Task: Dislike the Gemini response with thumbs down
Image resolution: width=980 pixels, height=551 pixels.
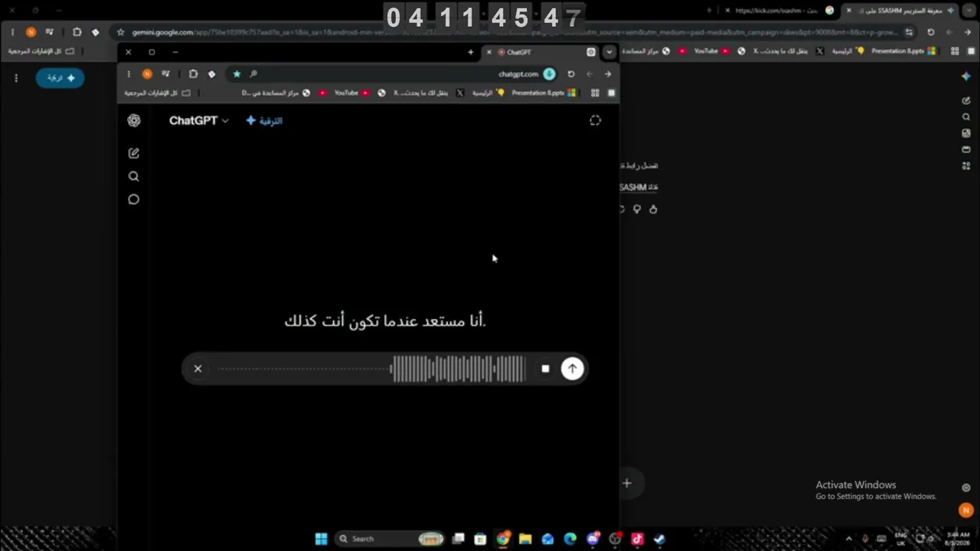Action: [x=637, y=209]
